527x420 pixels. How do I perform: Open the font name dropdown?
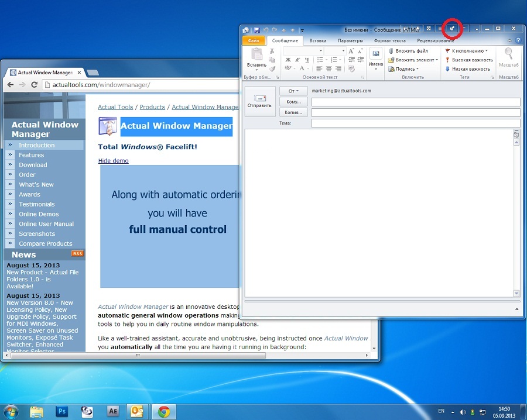pos(321,51)
